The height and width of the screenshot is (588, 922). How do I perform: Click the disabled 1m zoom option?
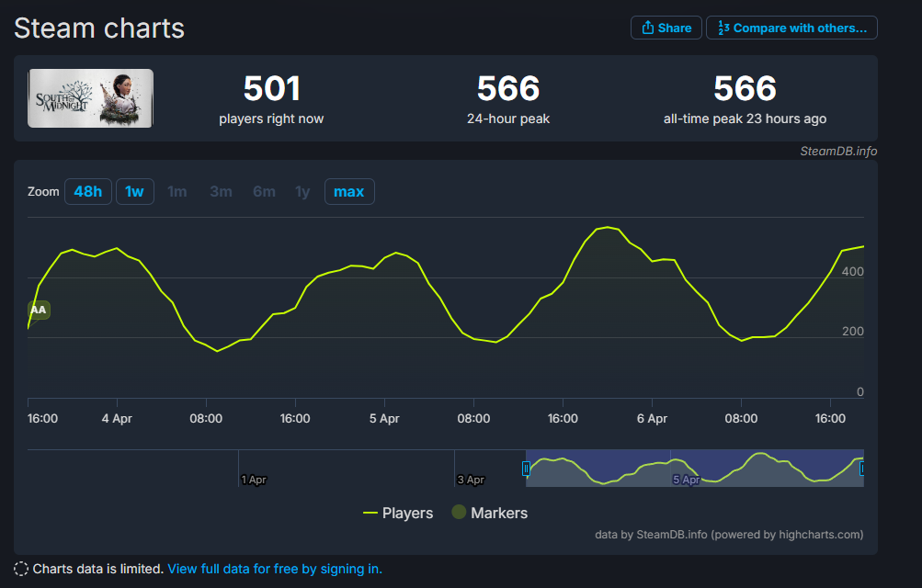click(177, 191)
